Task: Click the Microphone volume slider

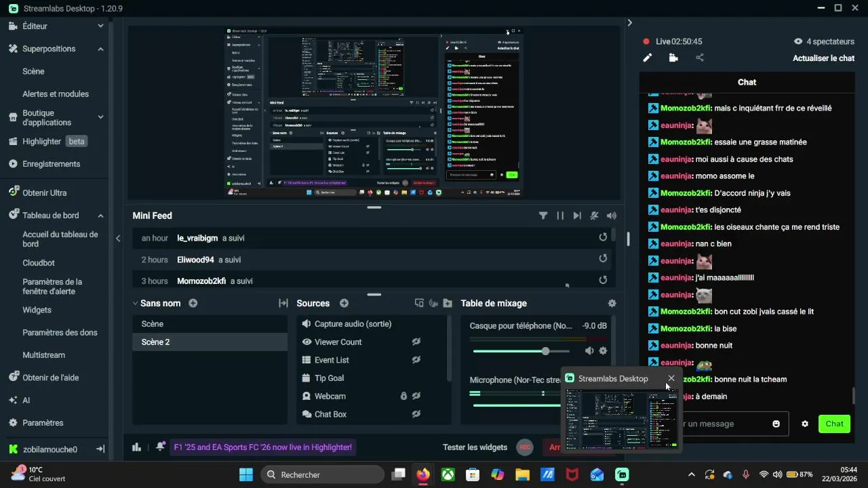Action: coord(517,405)
